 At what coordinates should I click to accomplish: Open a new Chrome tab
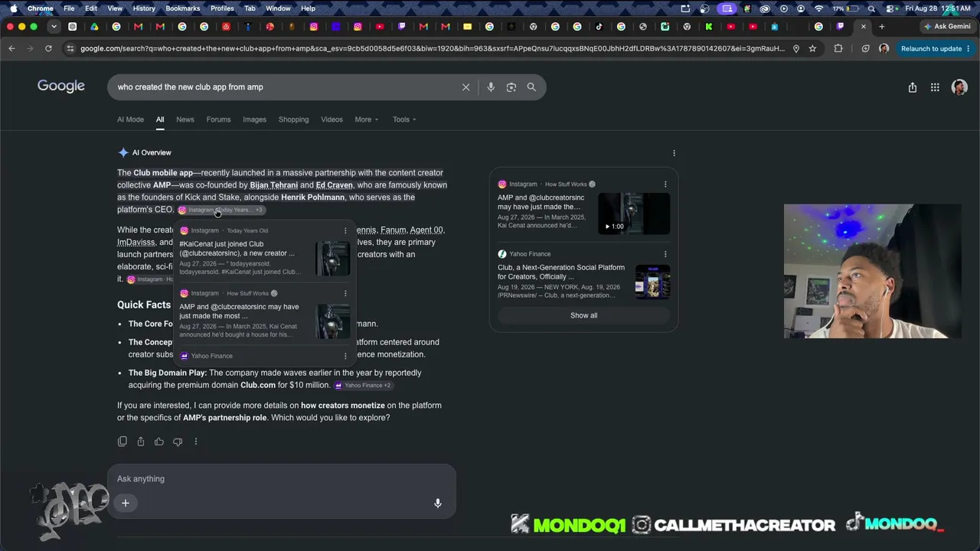pos(882,27)
